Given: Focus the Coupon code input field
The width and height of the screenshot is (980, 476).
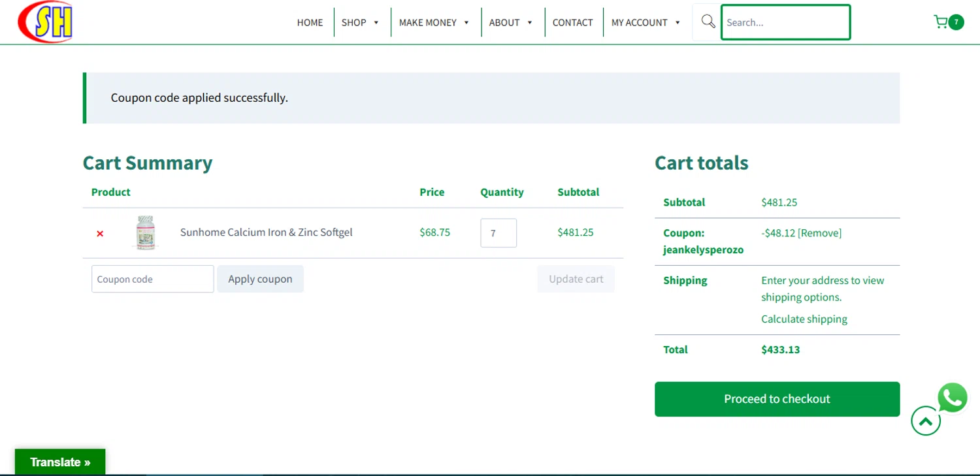Looking at the screenshot, I should click(x=152, y=279).
